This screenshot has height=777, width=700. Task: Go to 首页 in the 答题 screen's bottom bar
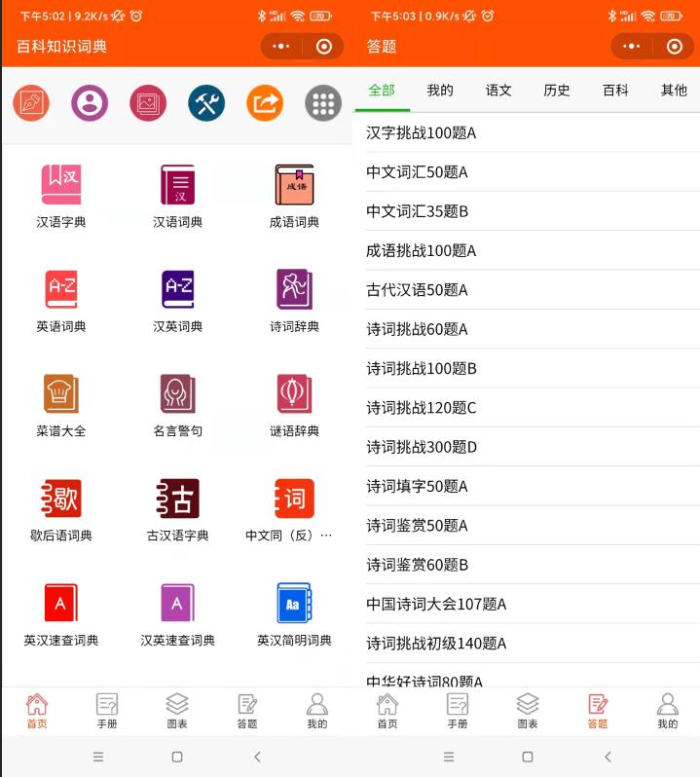coord(387,711)
